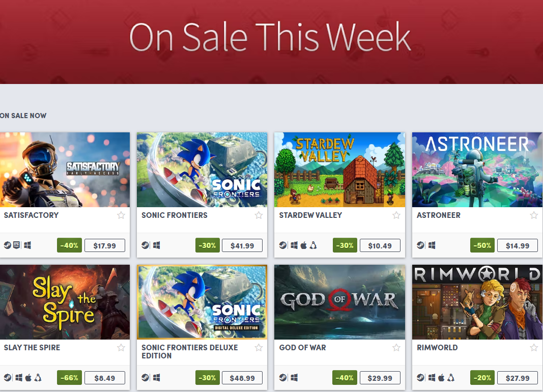The height and width of the screenshot is (392, 543).
Task: Click the -50% discount badge on Astroneer
Action: point(482,245)
